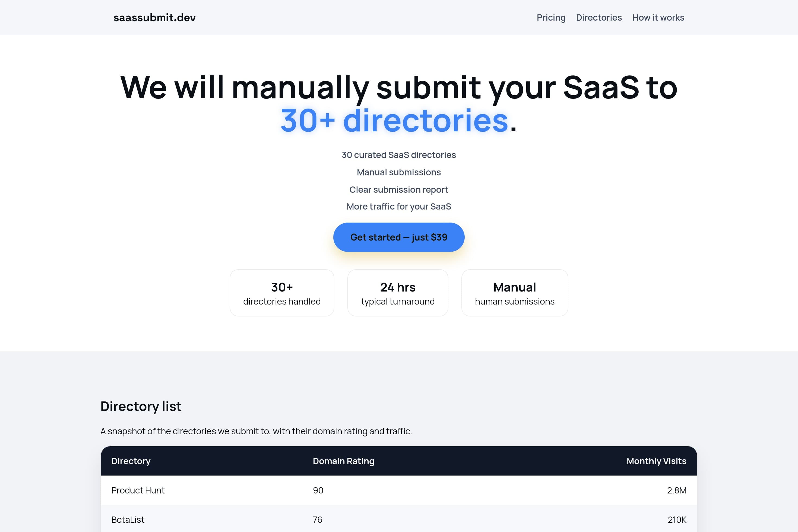
Task: Click the 'Domain Rating' column header
Action: pos(343,461)
